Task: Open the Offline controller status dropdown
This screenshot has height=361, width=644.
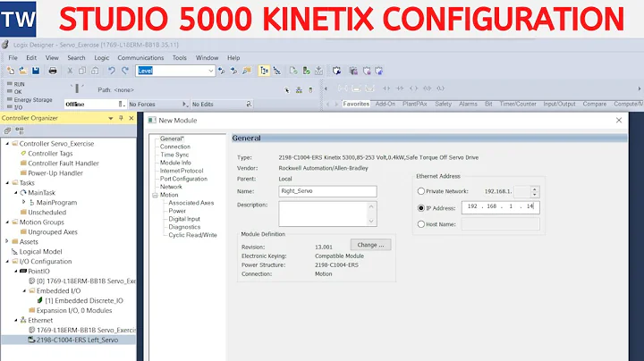Action: coord(122,105)
